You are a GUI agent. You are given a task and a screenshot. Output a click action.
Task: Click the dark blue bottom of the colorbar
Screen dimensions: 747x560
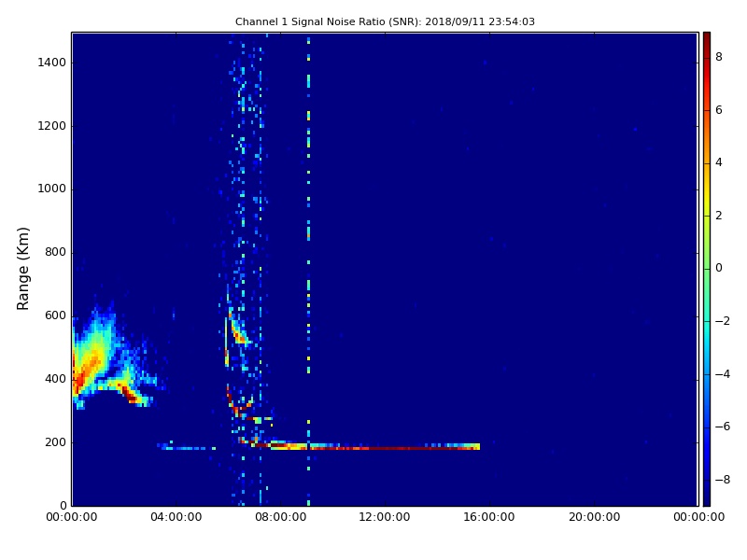tap(707, 496)
